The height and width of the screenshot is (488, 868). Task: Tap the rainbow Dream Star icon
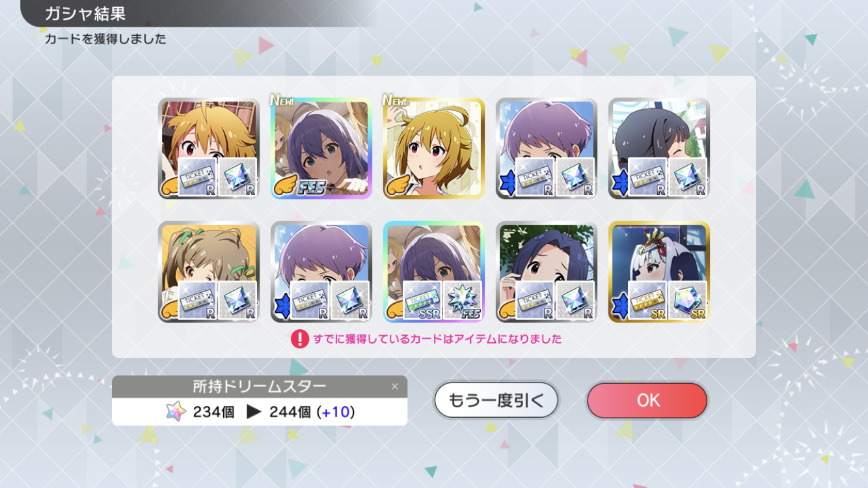(176, 412)
